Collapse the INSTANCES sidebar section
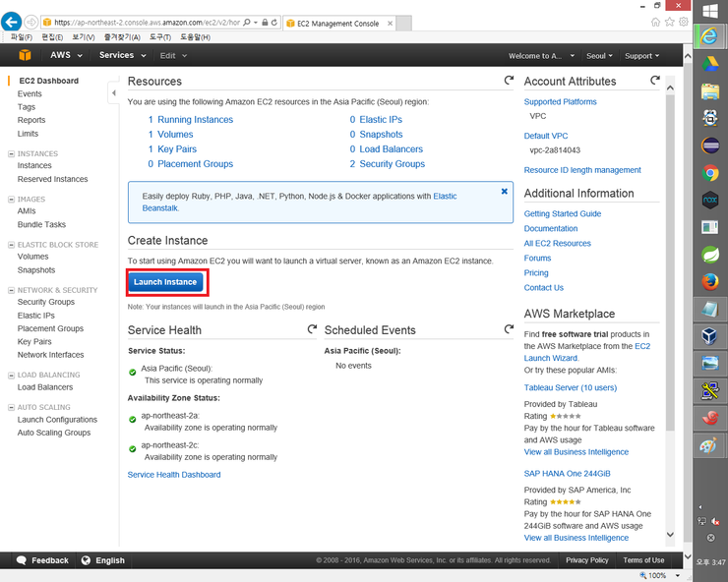The height and width of the screenshot is (582, 728). [11, 154]
